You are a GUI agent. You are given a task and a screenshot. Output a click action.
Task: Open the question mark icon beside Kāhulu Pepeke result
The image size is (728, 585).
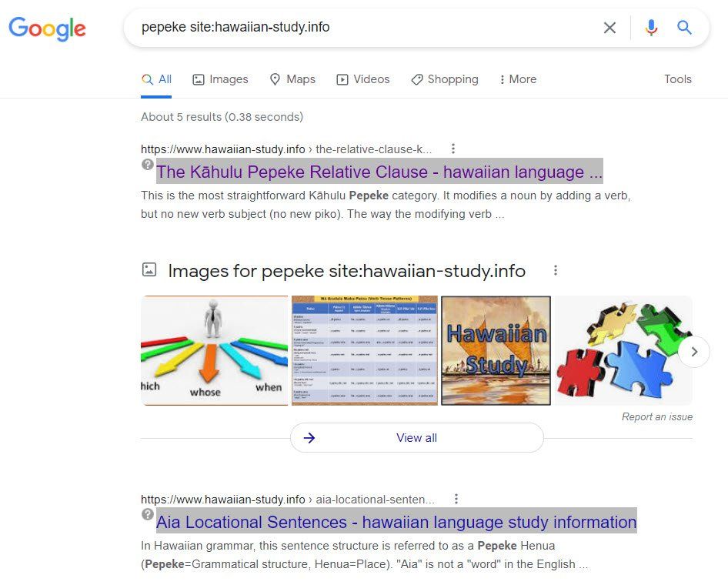point(148,165)
